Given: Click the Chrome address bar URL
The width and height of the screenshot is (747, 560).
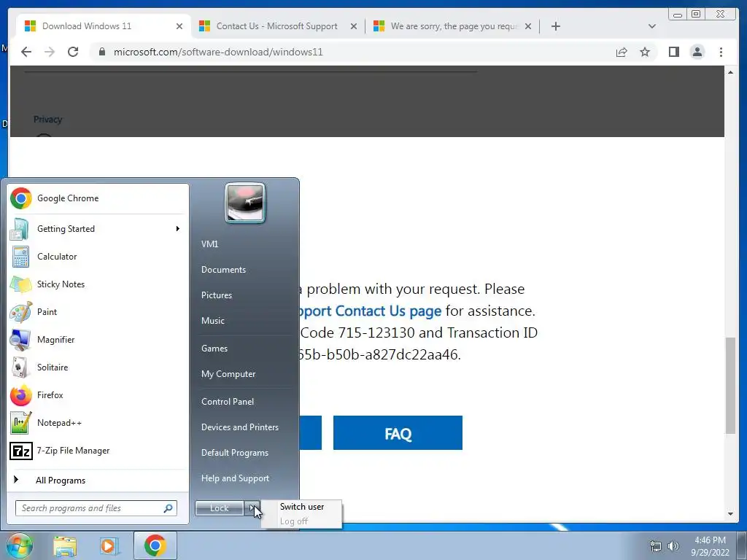Looking at the screenshot, I should [218, 52].
